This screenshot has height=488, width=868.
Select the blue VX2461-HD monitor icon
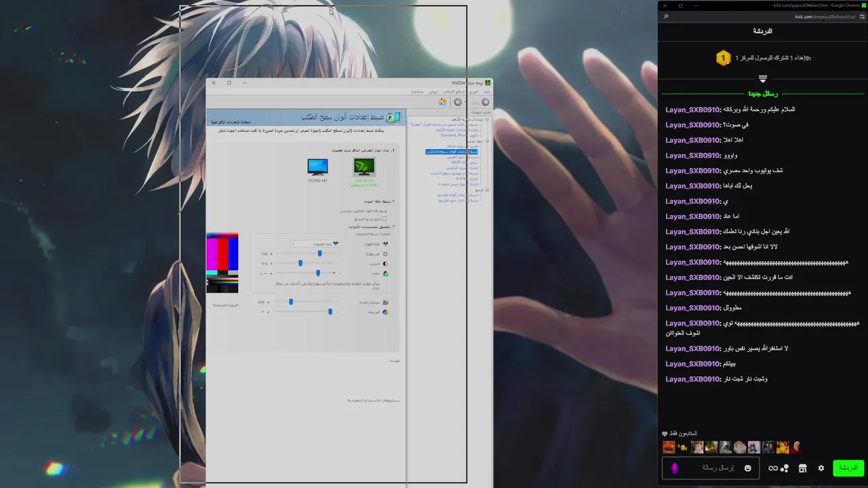click(317, 167)
